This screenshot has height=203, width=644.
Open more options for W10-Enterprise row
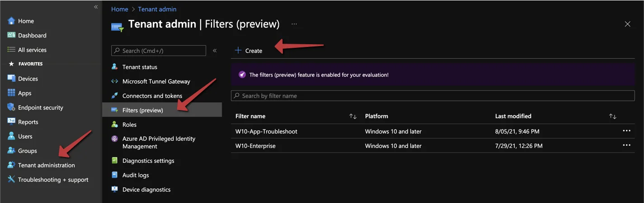point(626,145)
